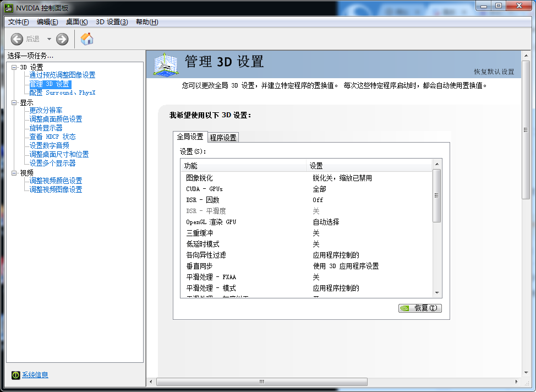Open the back history dropdown arrow

[x=49, y=39]
